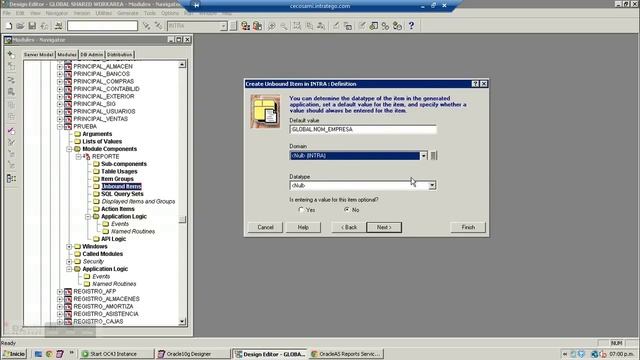The height and width of the screenshot is (360, 640).
Task: Click the Unbound Items folder icon
Action: 96,187
